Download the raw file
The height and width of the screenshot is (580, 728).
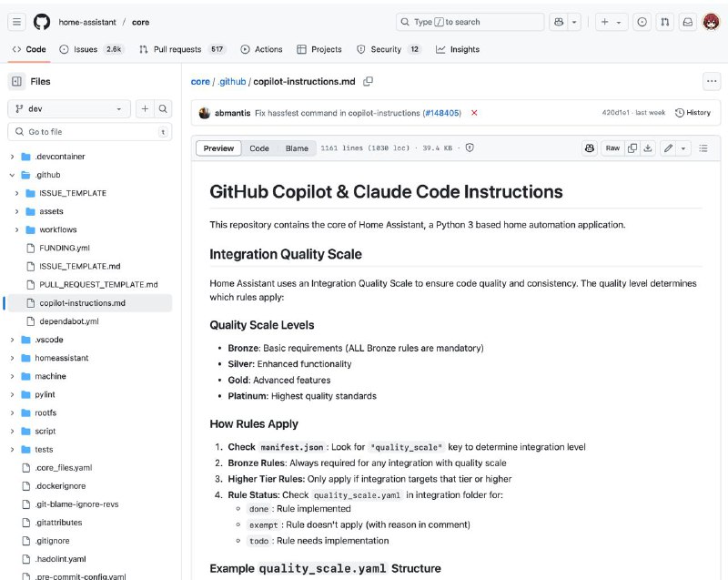[648, 148]
